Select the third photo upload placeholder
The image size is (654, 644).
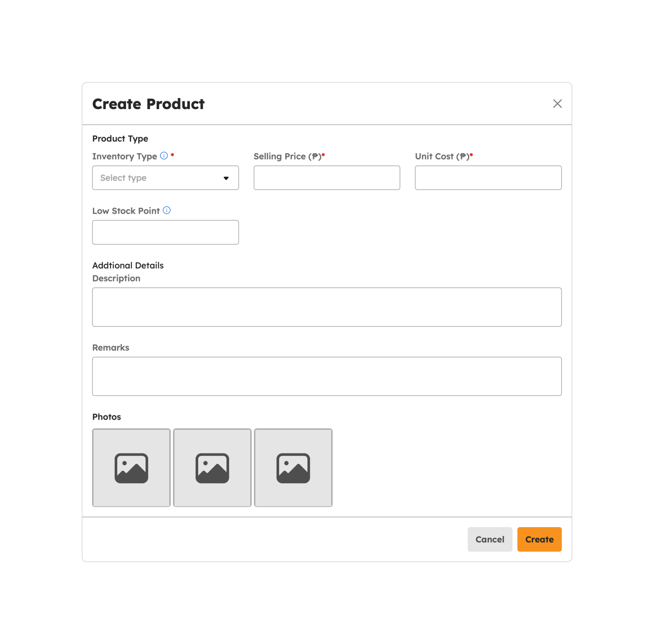coord(293,468)
